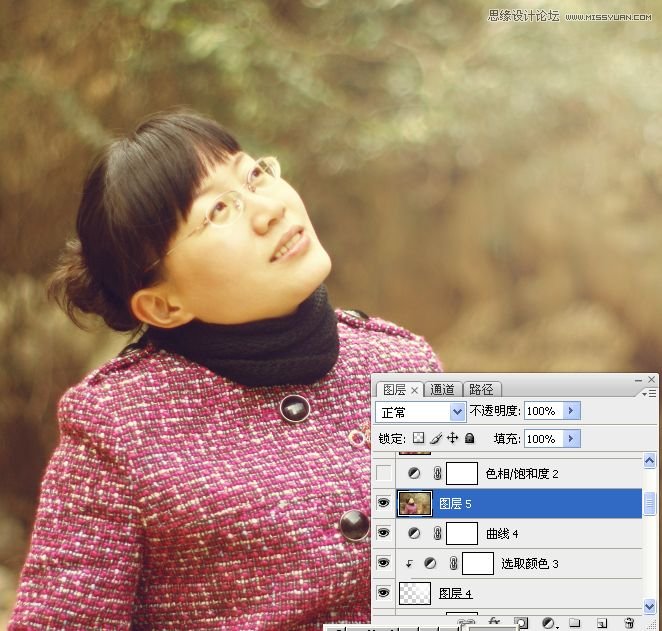Click the lock all padlock icon
The image size is (662, 631).
(469, 438)
